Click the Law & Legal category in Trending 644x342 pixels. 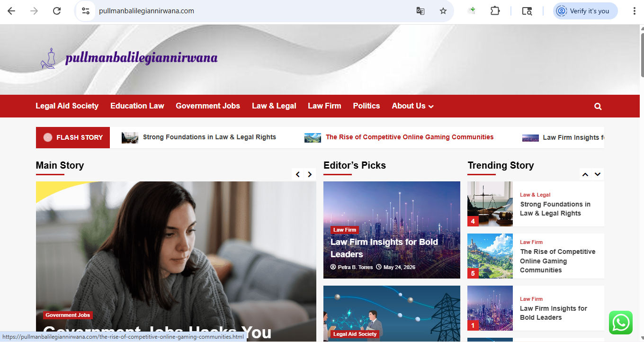point(535,195)
